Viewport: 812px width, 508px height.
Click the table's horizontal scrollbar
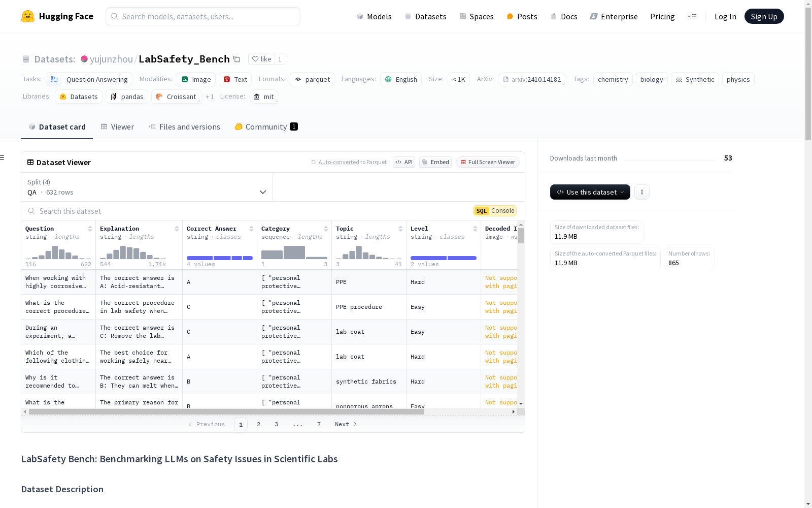point(226,411)
